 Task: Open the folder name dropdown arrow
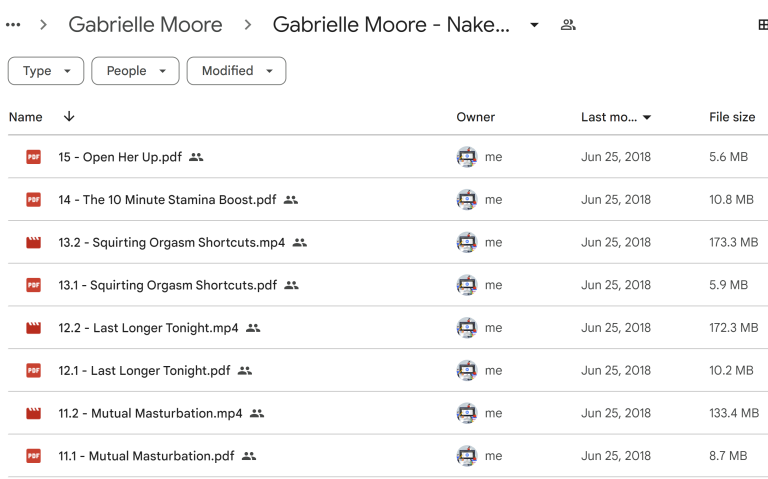534,25
